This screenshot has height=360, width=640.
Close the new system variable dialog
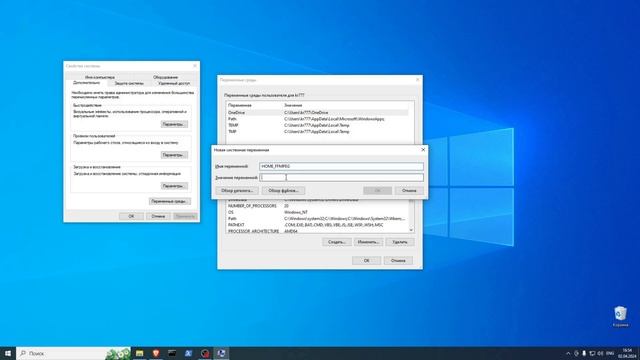tap(423, 150)
